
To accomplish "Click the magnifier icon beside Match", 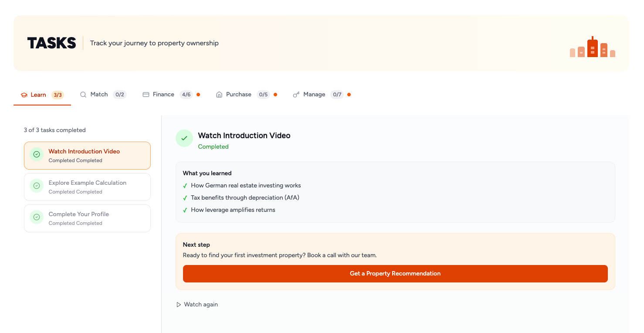I will tap(83, 95).
